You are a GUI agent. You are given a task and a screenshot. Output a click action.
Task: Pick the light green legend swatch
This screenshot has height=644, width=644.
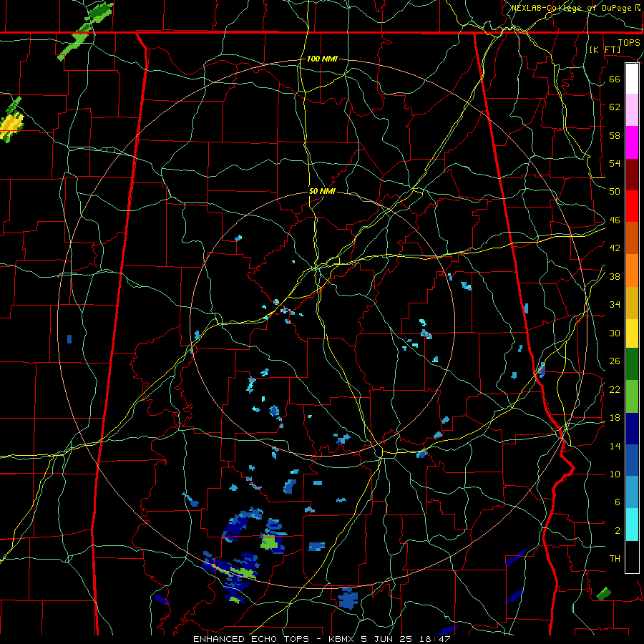(632, 396)
